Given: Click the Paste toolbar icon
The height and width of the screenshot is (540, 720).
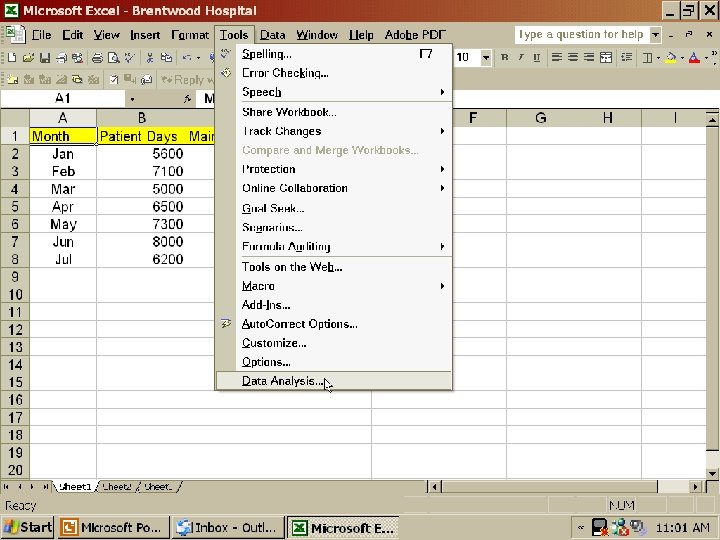Looking at the screenshot, I should (166, 57).
